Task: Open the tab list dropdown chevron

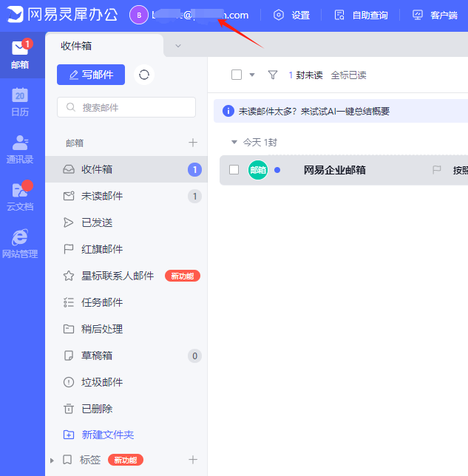Action: [x=177, y=46]
